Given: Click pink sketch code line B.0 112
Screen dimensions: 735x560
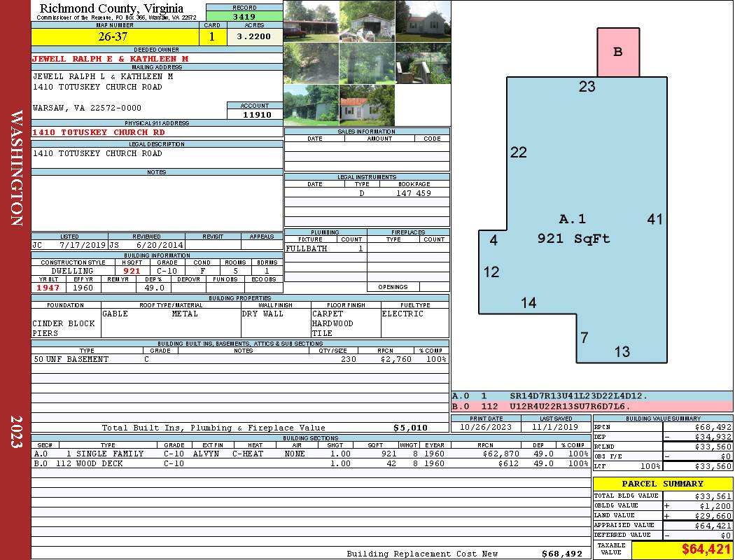Looking at the screenshot, I should [x=592, y=406].
